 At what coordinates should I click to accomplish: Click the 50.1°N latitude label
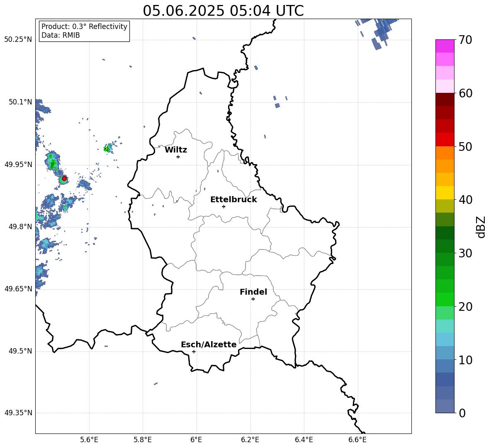click(x=20, y=102)
